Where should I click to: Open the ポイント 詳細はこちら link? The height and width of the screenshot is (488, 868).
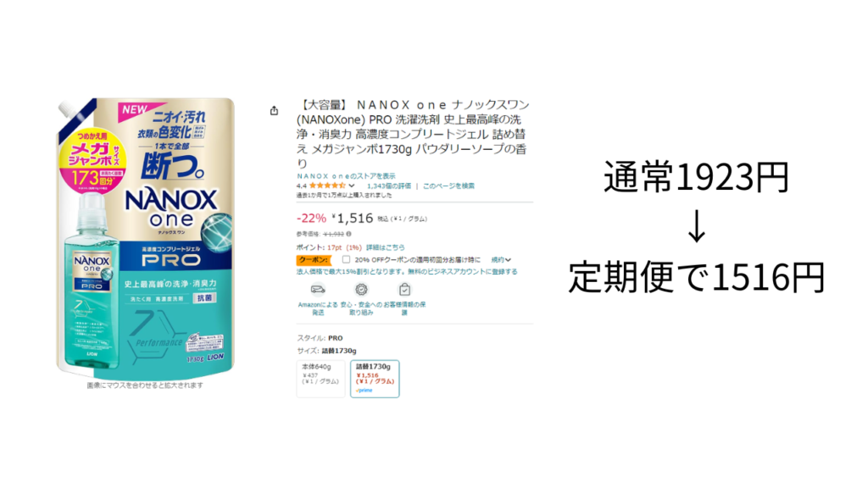click(x=386, y=247)
